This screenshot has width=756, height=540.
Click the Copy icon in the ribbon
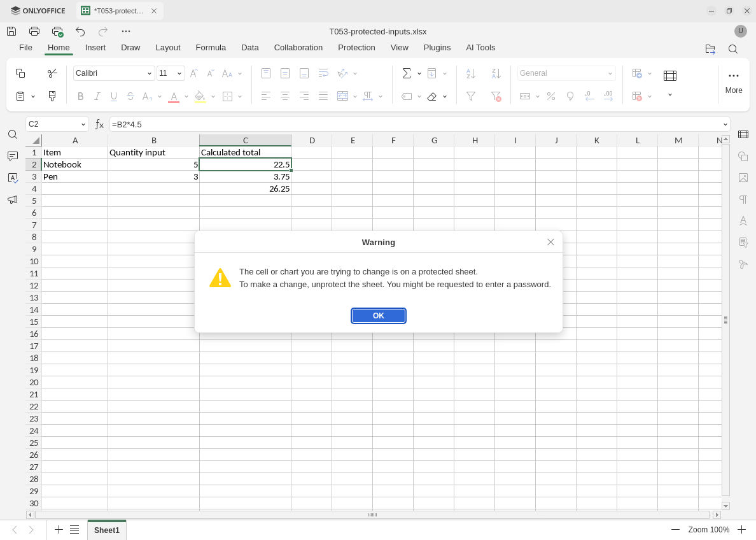(x=20, y=73)
